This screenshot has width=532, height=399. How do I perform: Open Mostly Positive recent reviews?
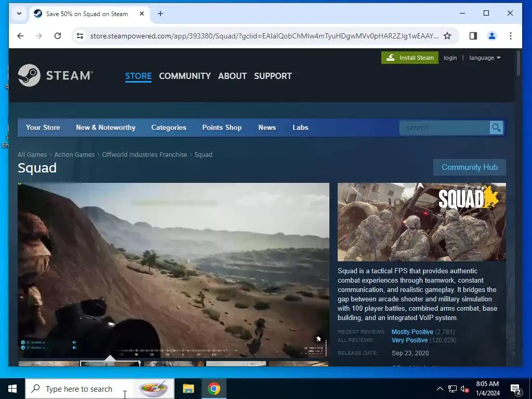(x=412, y=332)
